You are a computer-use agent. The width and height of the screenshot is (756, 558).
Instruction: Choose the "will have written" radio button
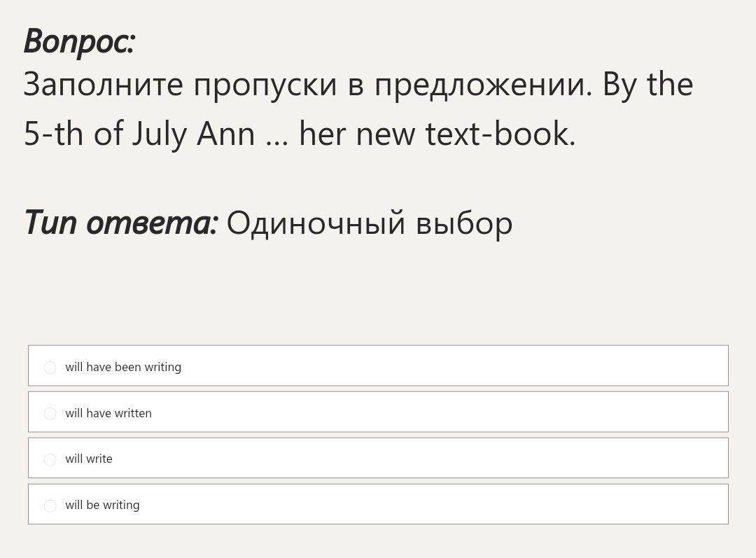[x=50, y=414]
